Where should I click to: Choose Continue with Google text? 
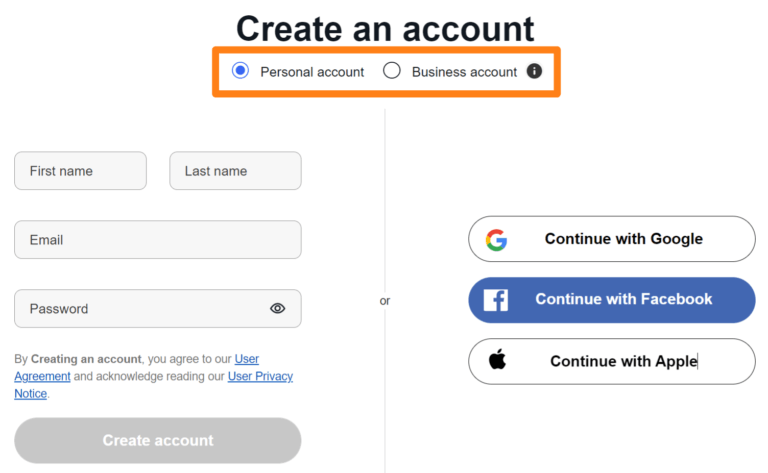click(x=623, y=239)
